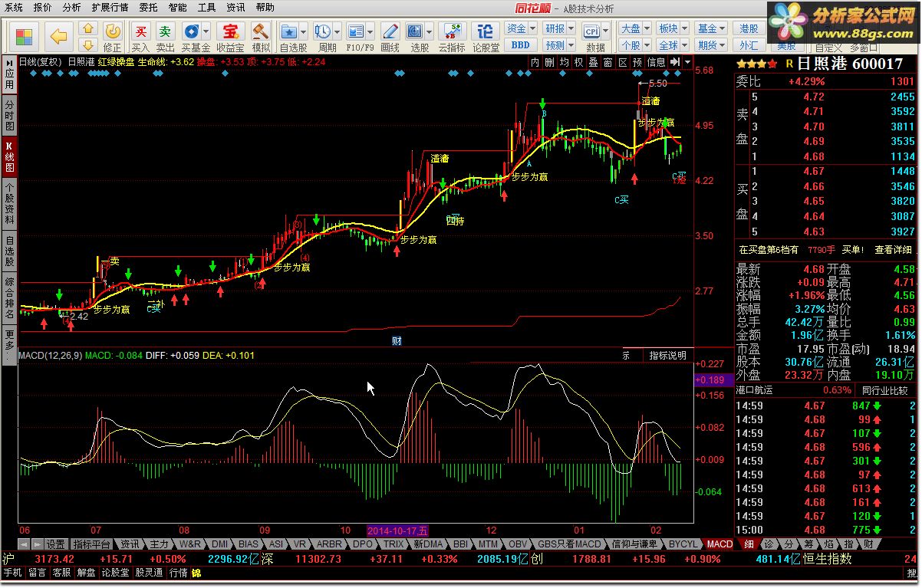This screenshot has width=922, height=588.
Task: Open the 预测 dropdown
Action: 558,44
